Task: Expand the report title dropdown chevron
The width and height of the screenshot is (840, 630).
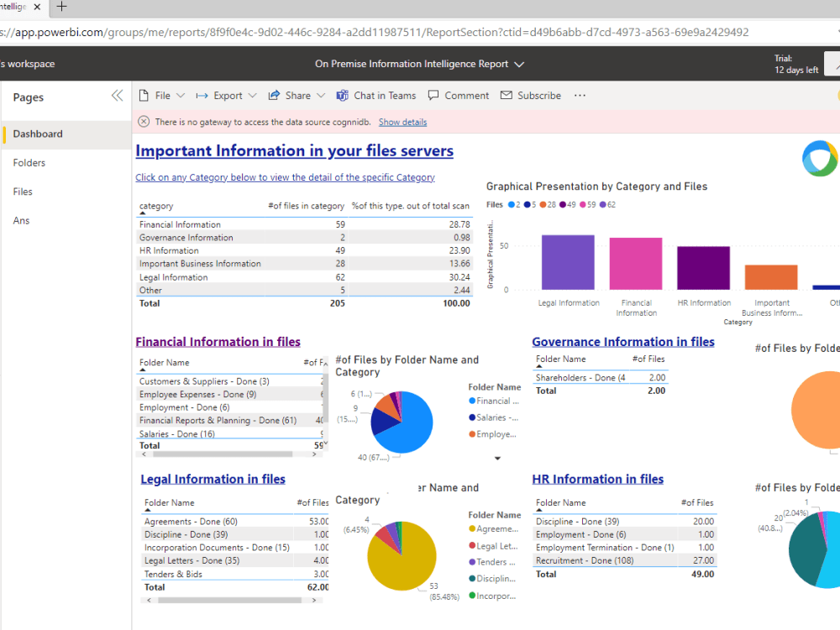Action: coord(519,65)
